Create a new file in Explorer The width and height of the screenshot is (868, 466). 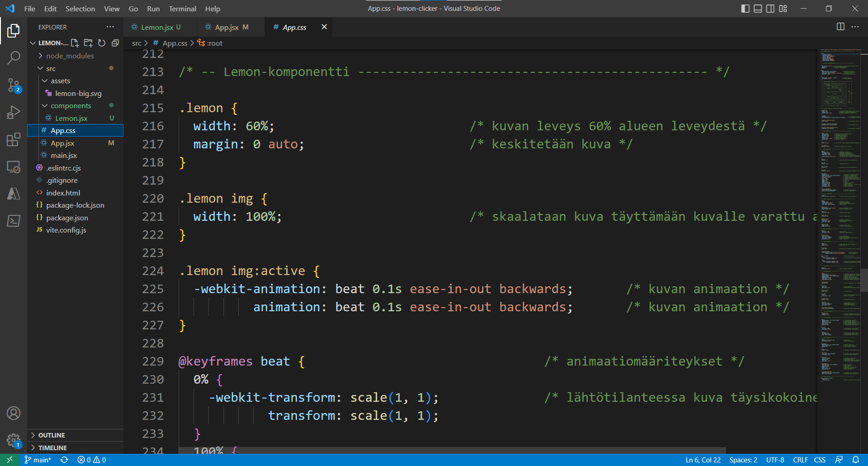click(x=75, y=43)
